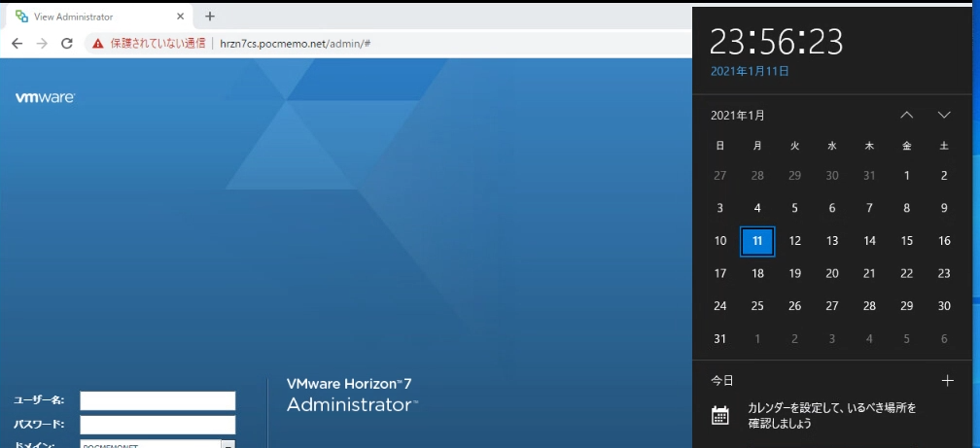Select January 23 in the calendar
The height and width of the screenshot is (448, 980).
(944, 274)
